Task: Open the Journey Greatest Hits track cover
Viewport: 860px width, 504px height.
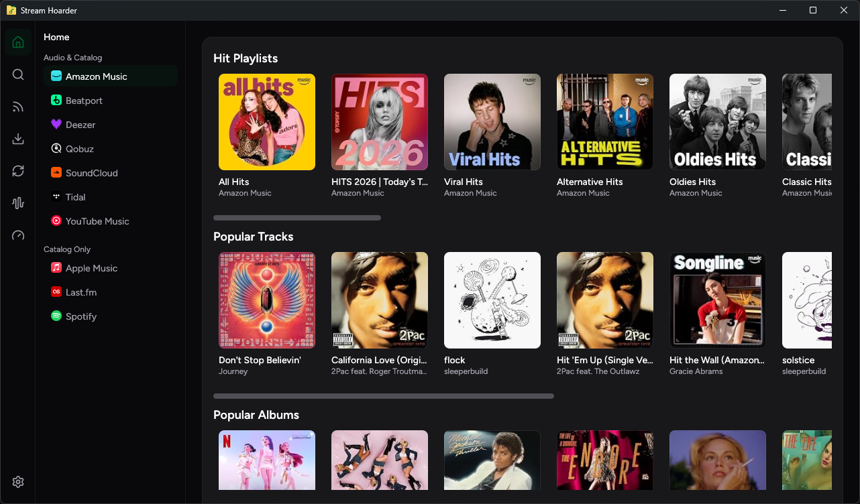Action: coord(267,300)
